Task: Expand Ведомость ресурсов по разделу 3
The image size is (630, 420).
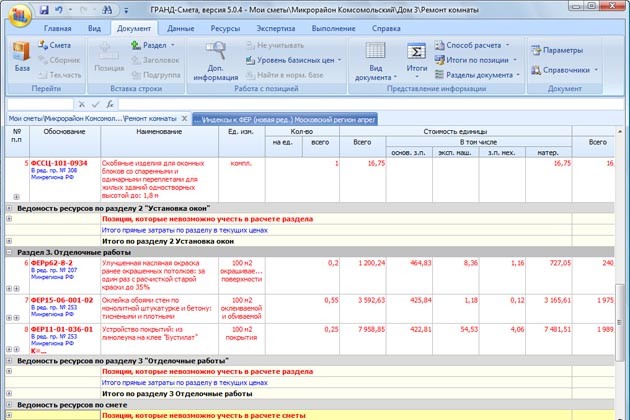Action: pos(9,361)
